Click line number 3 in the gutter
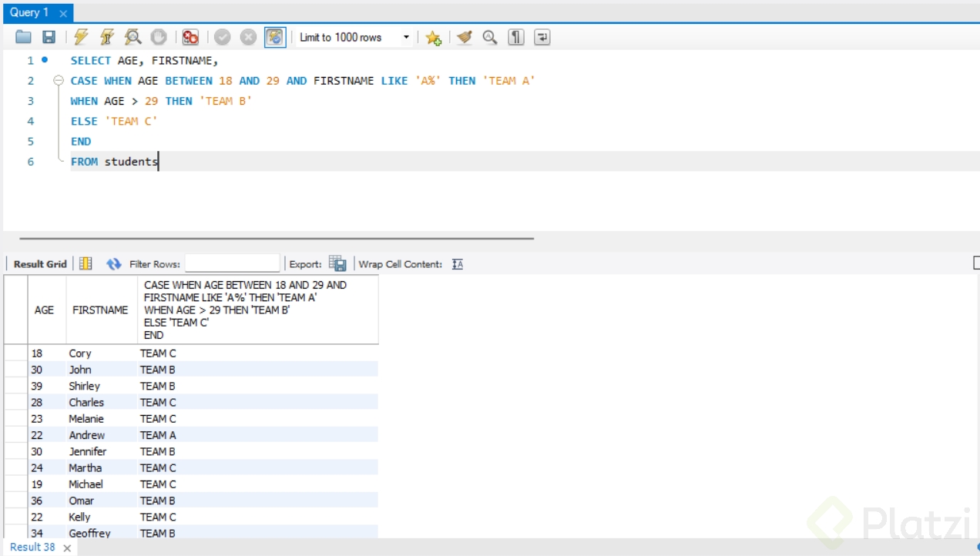 pos(31,101)
